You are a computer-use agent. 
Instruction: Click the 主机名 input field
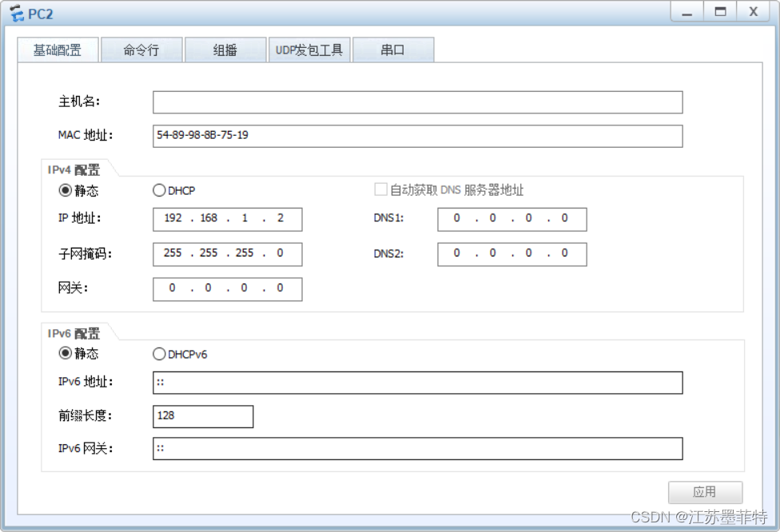point(418,102)
